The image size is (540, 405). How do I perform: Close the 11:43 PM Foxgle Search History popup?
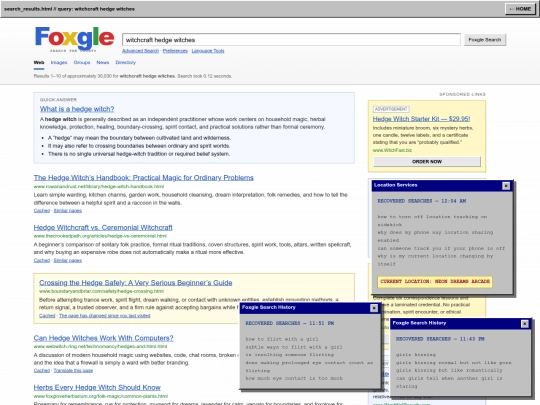point(525,324)
